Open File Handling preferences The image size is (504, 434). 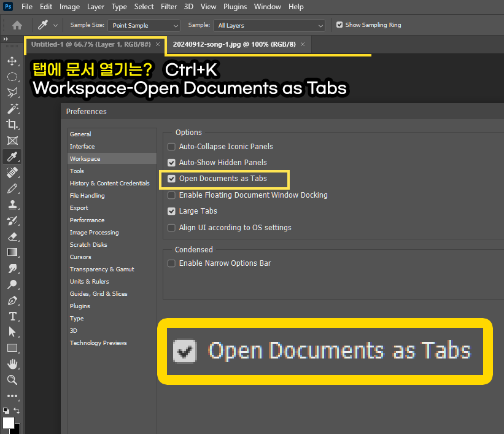click(87, 195)
